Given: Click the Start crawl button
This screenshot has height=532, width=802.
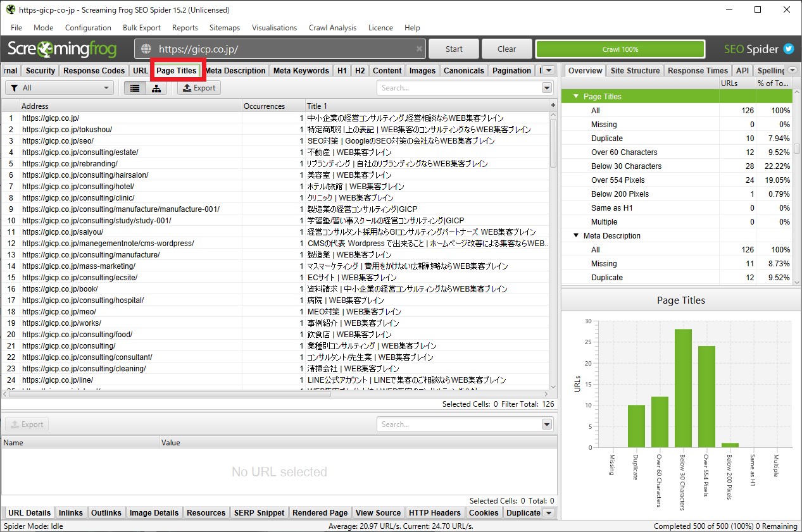Looking at the screenshot, I should coord(454,49).
